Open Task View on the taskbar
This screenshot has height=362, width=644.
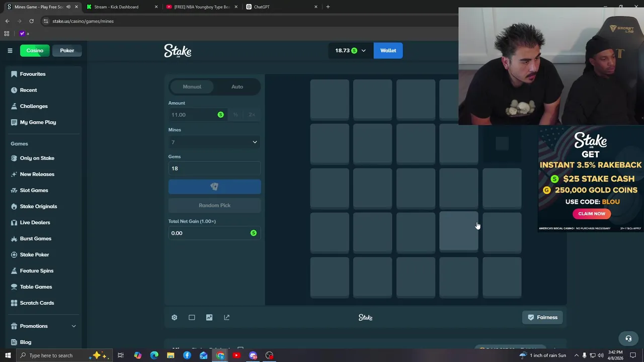(121, 355)
